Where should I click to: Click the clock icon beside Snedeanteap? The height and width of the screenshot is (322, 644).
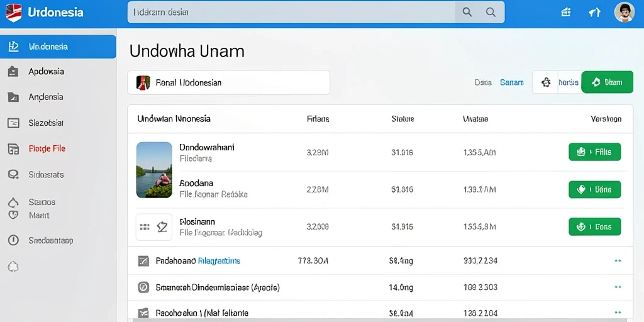pos(13,241)
